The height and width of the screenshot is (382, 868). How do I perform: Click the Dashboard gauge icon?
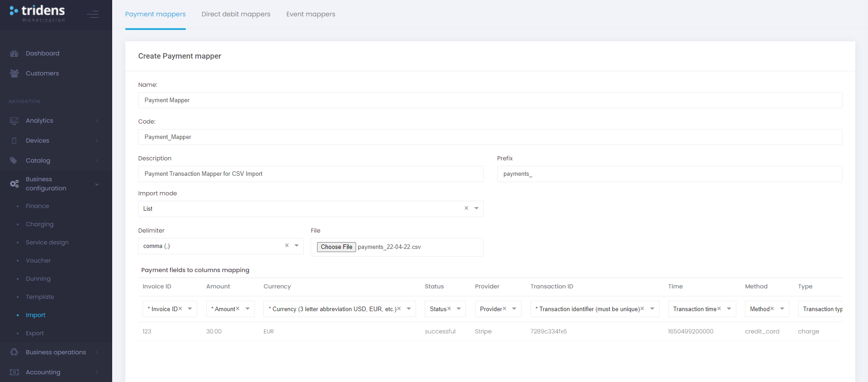(14, 54)
